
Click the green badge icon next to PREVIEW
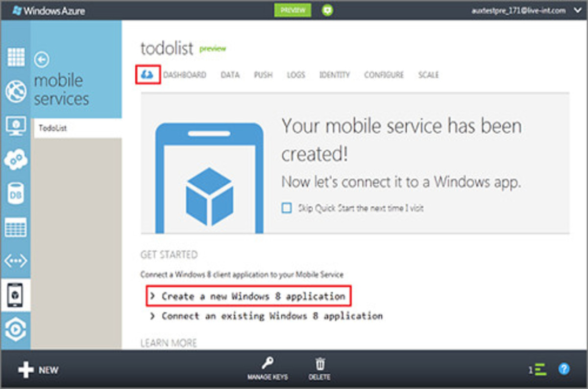[x=327, y=10]
